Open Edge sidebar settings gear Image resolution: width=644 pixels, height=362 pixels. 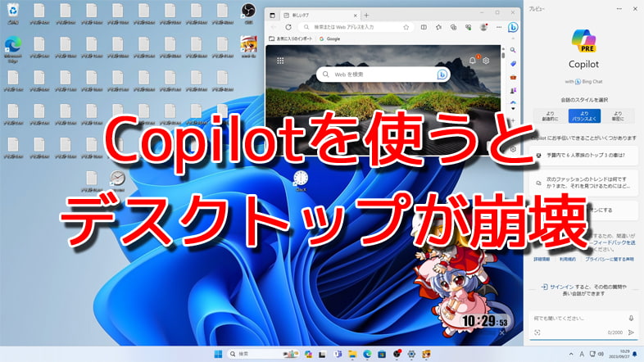(513, 149)
